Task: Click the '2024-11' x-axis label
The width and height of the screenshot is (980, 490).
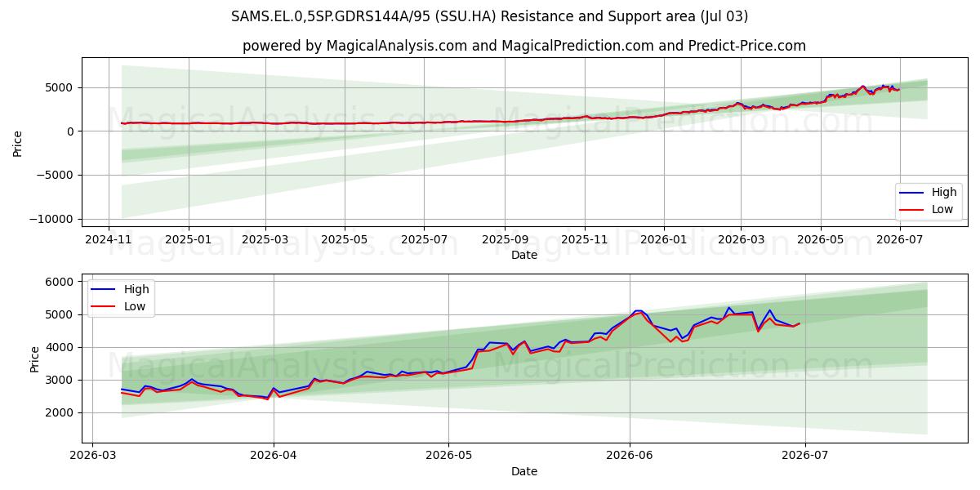Action: tap(109, 238)
